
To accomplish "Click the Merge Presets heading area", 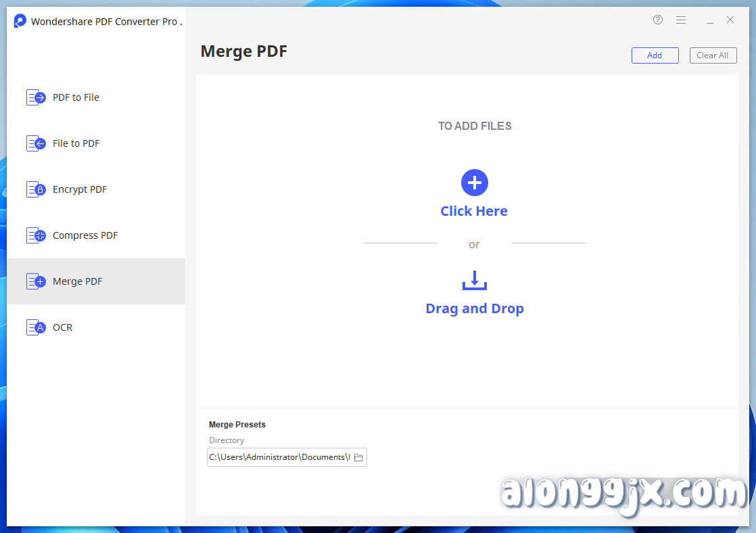I will click(x=237, y=424).
